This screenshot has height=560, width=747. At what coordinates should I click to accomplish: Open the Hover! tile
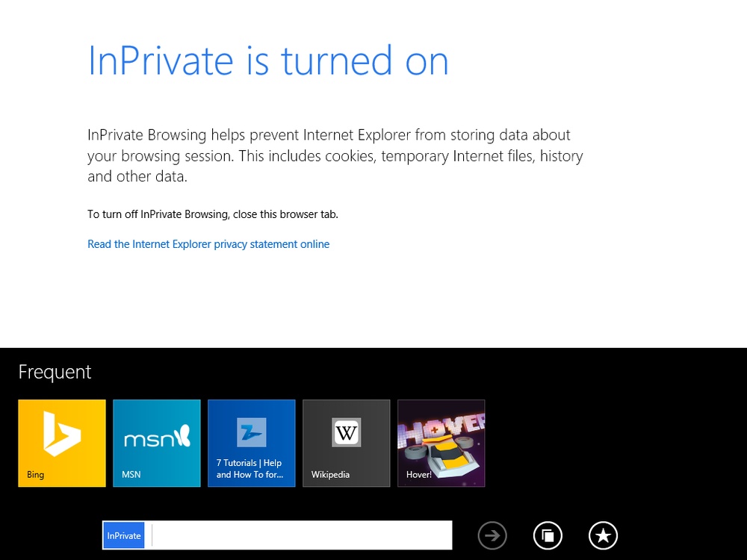click(441, 444)
